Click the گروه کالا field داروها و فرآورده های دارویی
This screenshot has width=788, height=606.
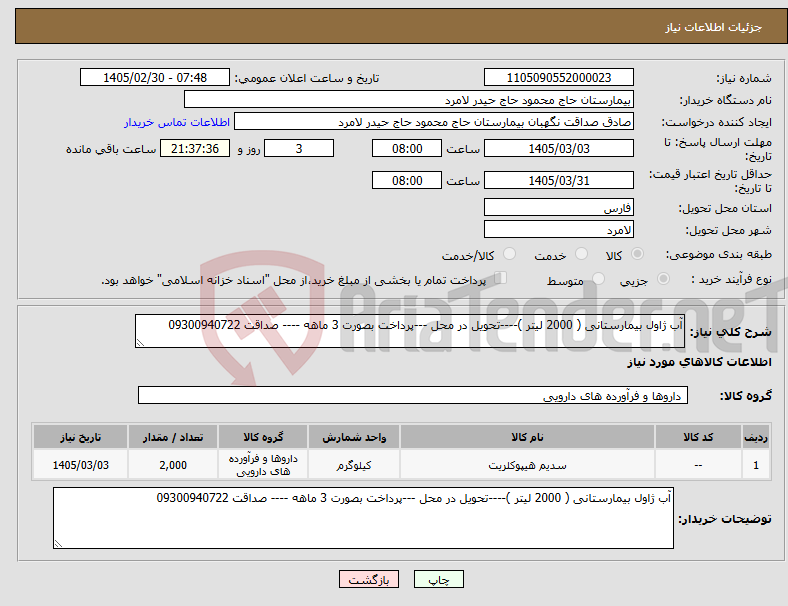point(413,395)
